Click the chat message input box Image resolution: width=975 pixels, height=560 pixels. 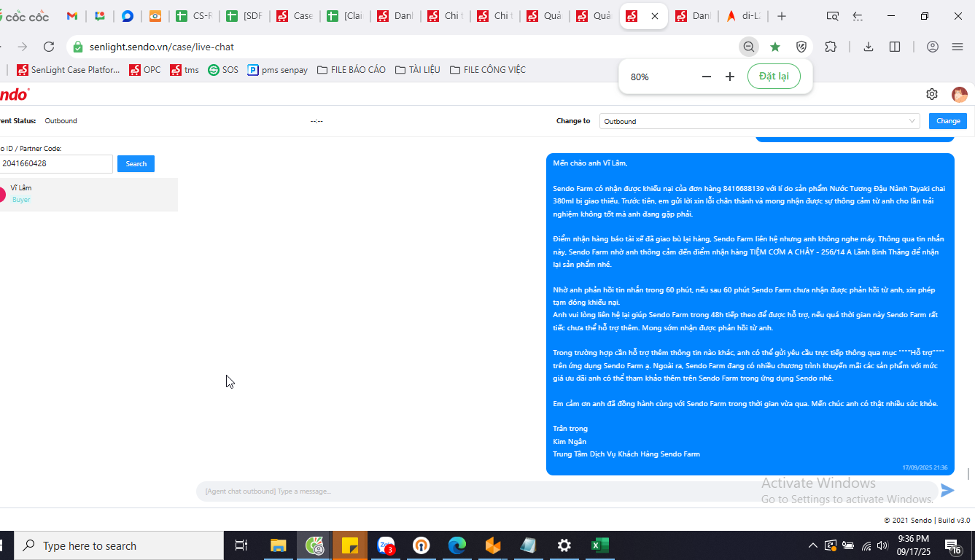pos(567,491)
